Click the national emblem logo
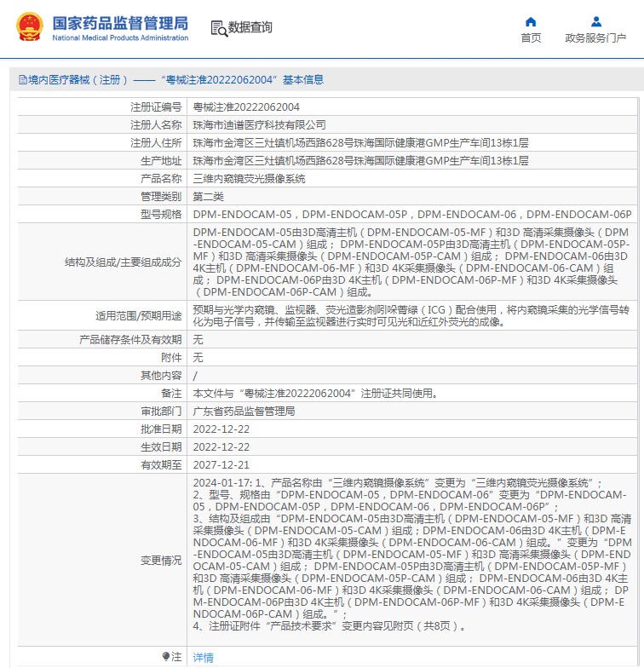This screenshot has height=668, width=644. coord(30,27)
